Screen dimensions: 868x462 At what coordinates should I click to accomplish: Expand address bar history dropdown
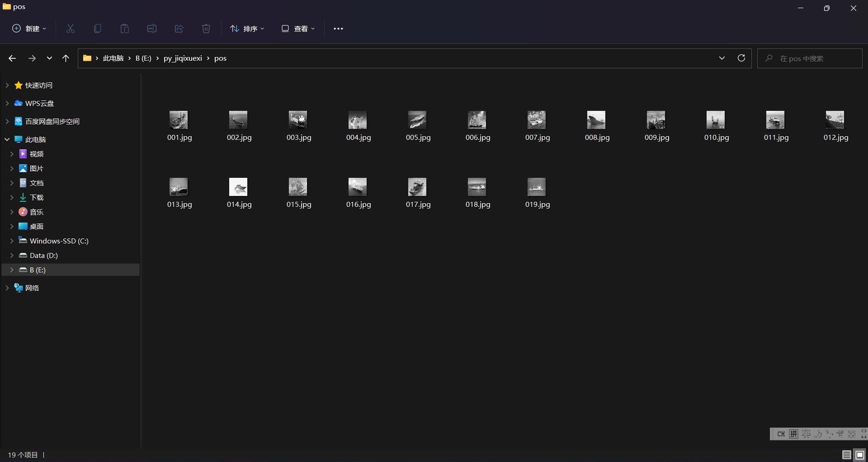point(722,58)
